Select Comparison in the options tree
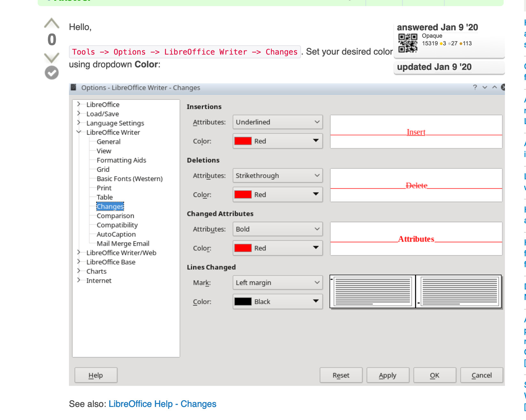526x420 pixels. tap(115, 216)
